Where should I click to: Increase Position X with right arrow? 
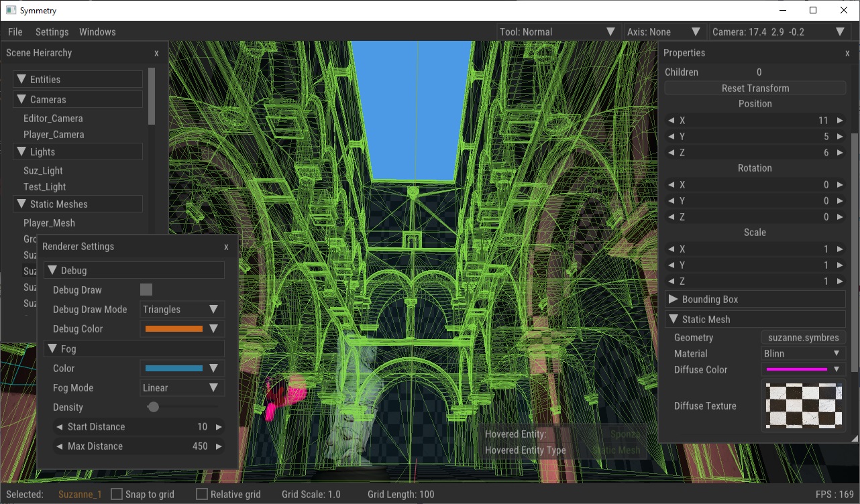coord(840,120)
